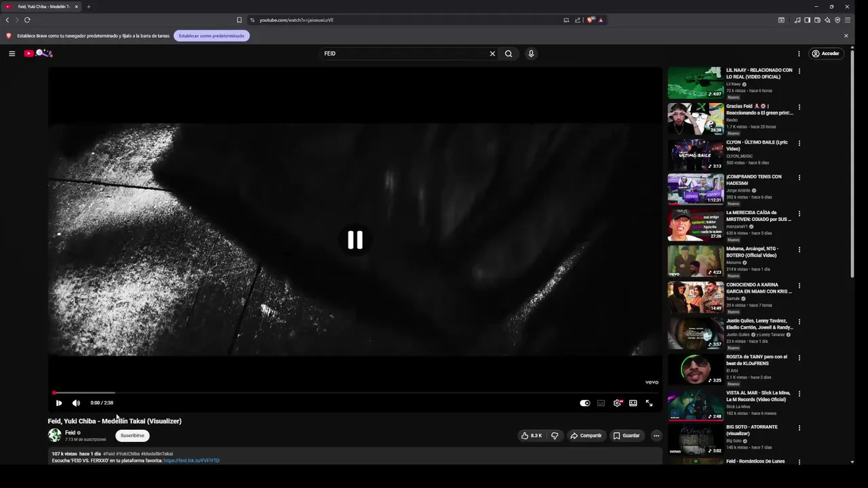
Task: Open options for Justin Quiles video
Action: [799, 322]
